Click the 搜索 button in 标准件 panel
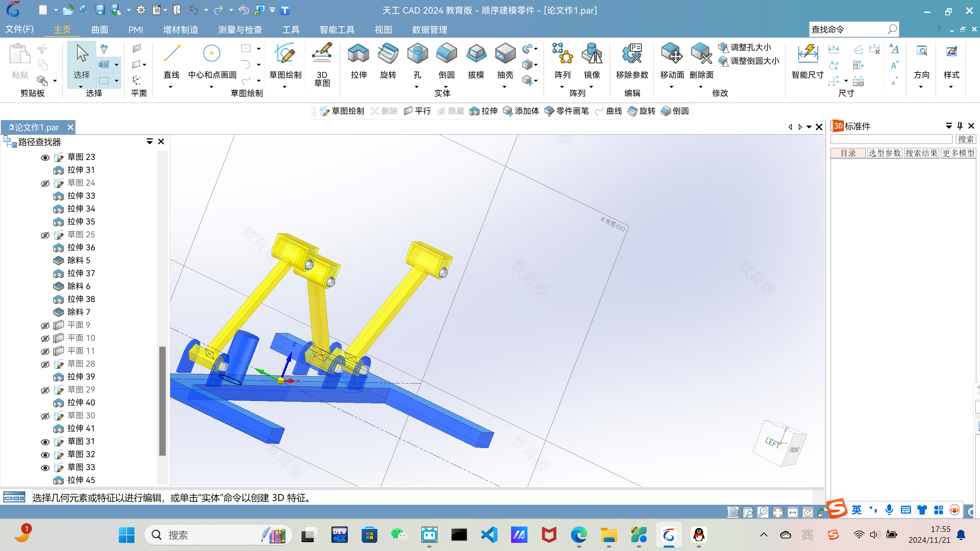 966,139
